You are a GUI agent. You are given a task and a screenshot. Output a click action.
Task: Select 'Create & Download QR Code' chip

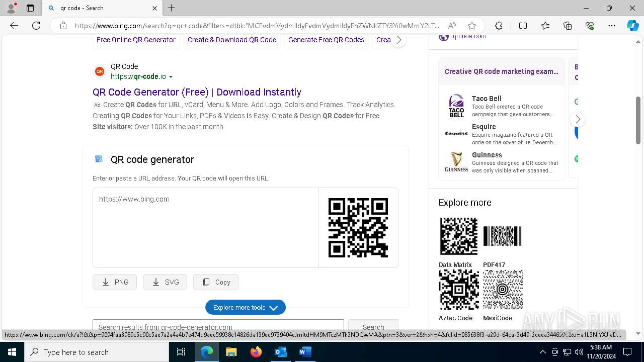232,40
